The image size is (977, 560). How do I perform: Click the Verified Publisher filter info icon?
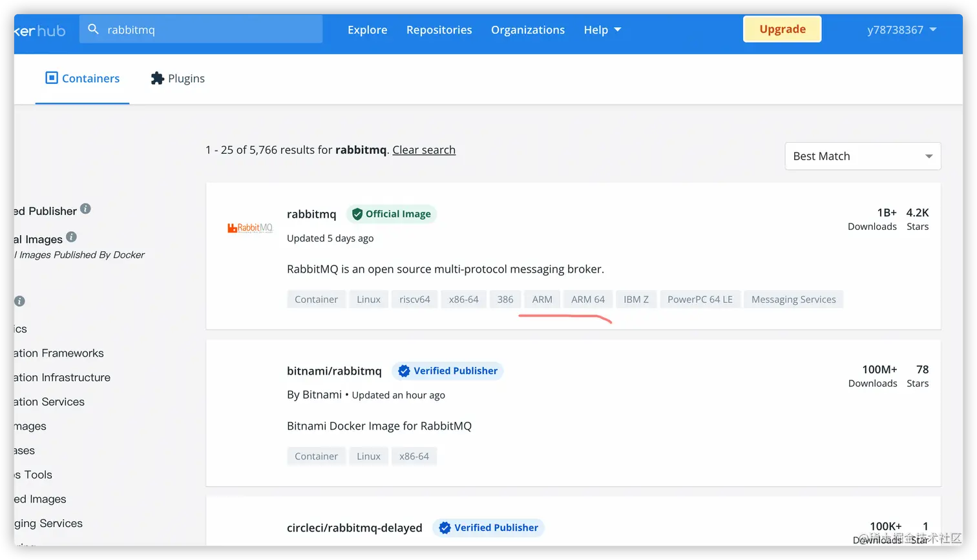[x=85, y=209]
